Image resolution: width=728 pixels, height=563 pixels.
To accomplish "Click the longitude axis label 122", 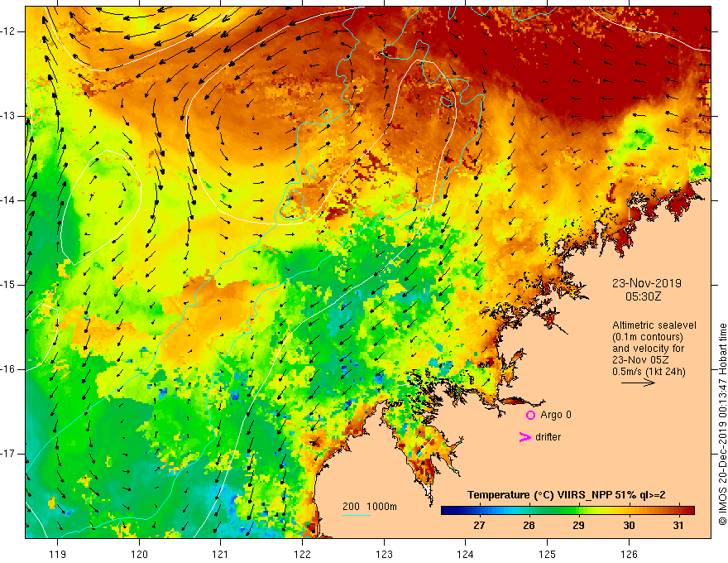I will [x=302, y=554].
